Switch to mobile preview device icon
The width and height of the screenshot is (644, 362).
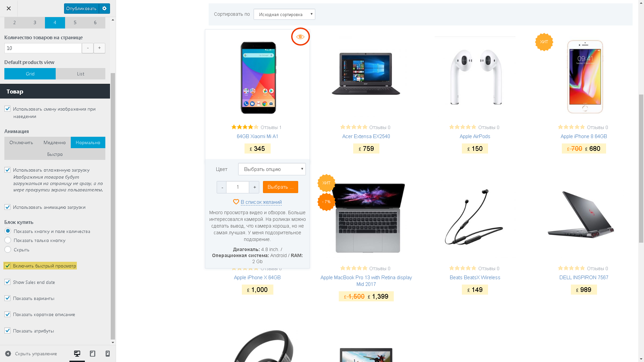point(108,354)
